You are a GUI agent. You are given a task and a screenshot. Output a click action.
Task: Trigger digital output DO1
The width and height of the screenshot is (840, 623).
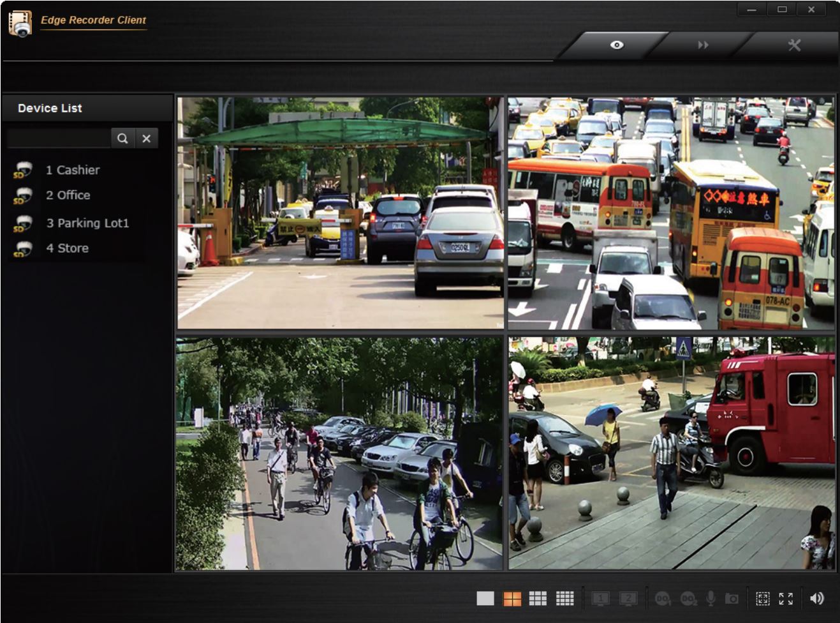663,598
